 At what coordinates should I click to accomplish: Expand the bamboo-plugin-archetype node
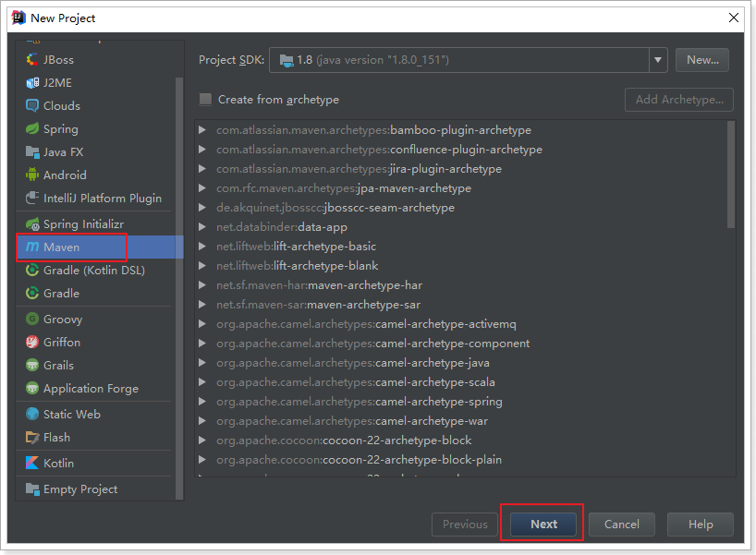[x=202, y=130]
